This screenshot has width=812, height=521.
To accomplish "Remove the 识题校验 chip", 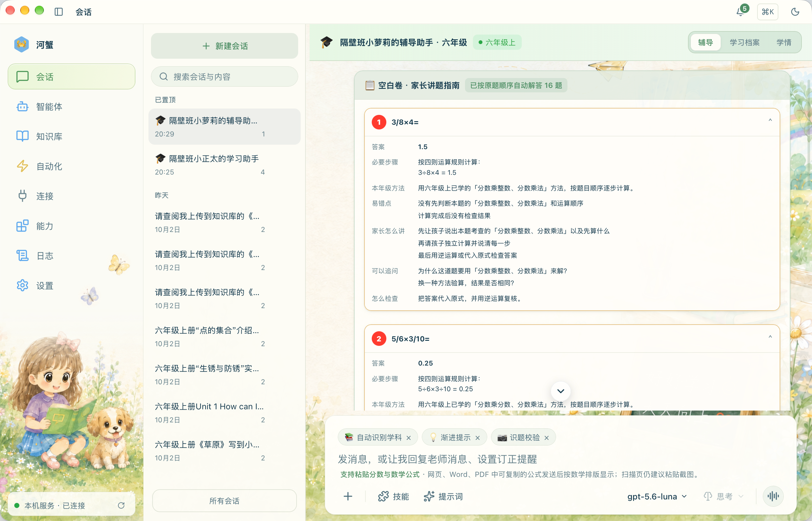I will (x=547, y=438).
